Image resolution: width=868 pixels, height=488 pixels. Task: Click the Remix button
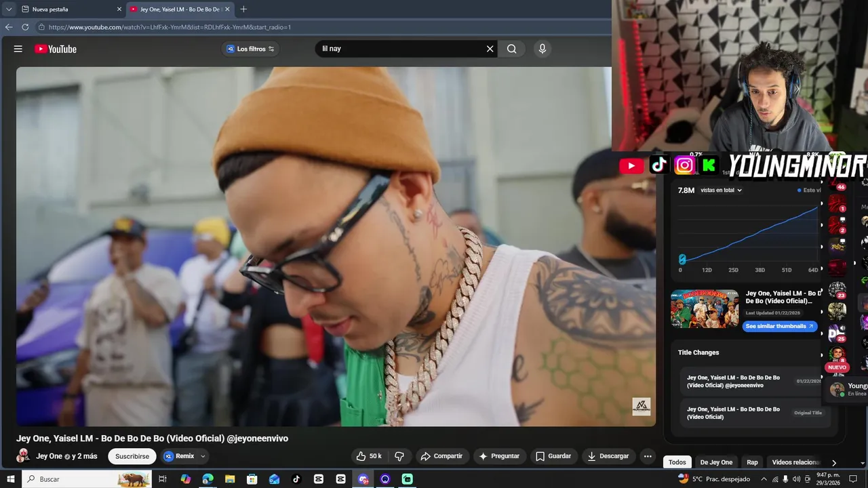click(x=179, y=456)
